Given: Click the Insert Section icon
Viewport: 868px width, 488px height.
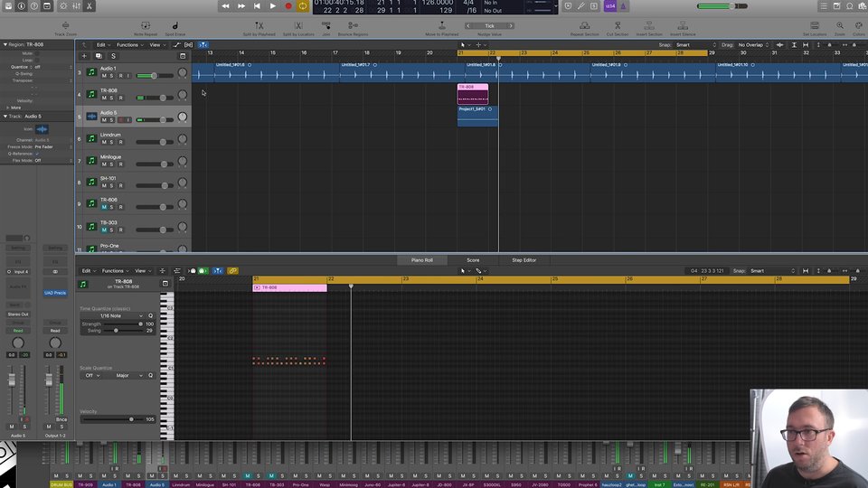Looking at the screenshot, I should (x=649, y=26).
